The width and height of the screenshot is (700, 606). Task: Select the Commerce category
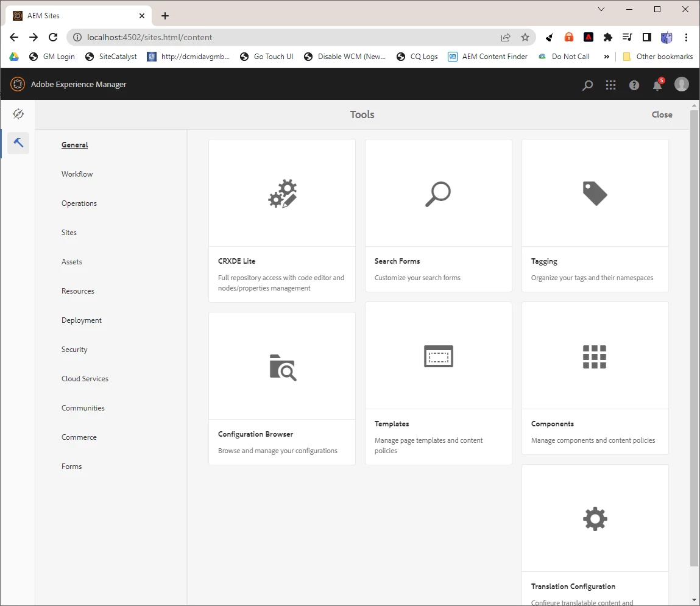(79, 437)
